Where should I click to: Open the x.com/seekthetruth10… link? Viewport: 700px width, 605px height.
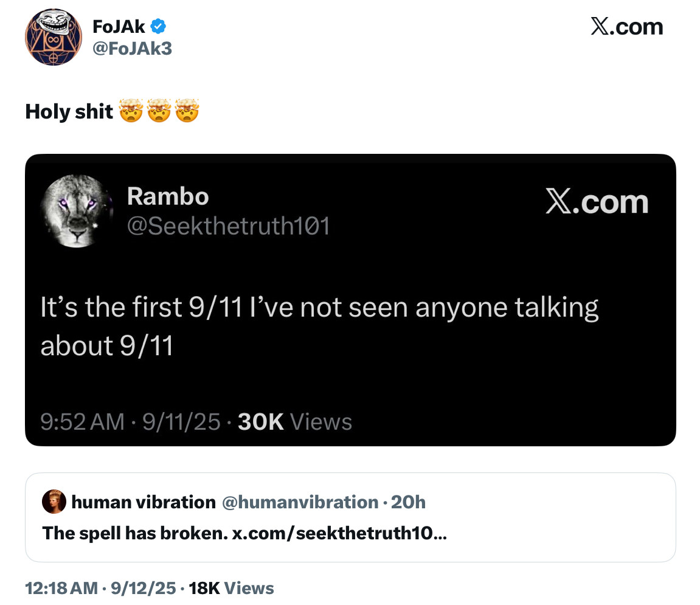pyautogui.click(x=339, y=533)
